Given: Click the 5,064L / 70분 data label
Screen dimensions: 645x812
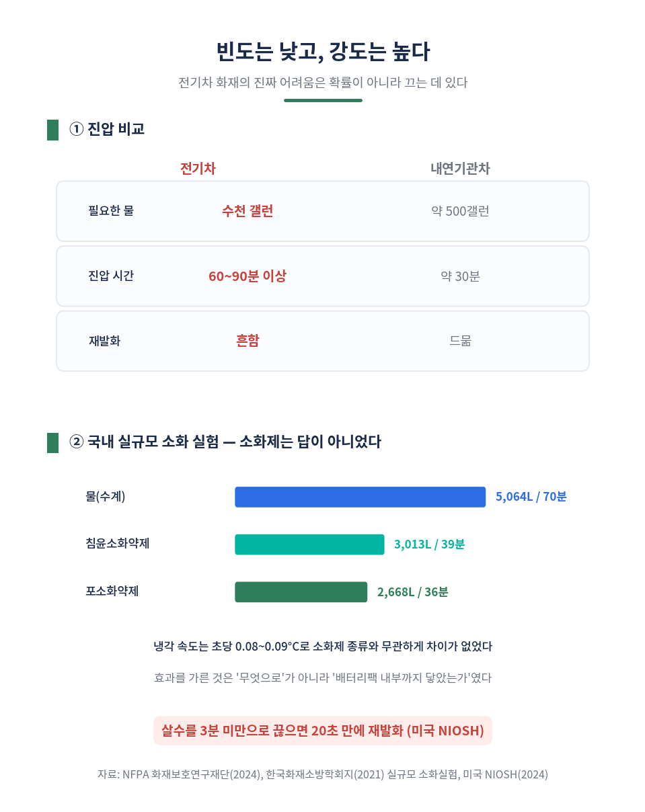Looking at the screenshot, I should (x=531, y=497).
